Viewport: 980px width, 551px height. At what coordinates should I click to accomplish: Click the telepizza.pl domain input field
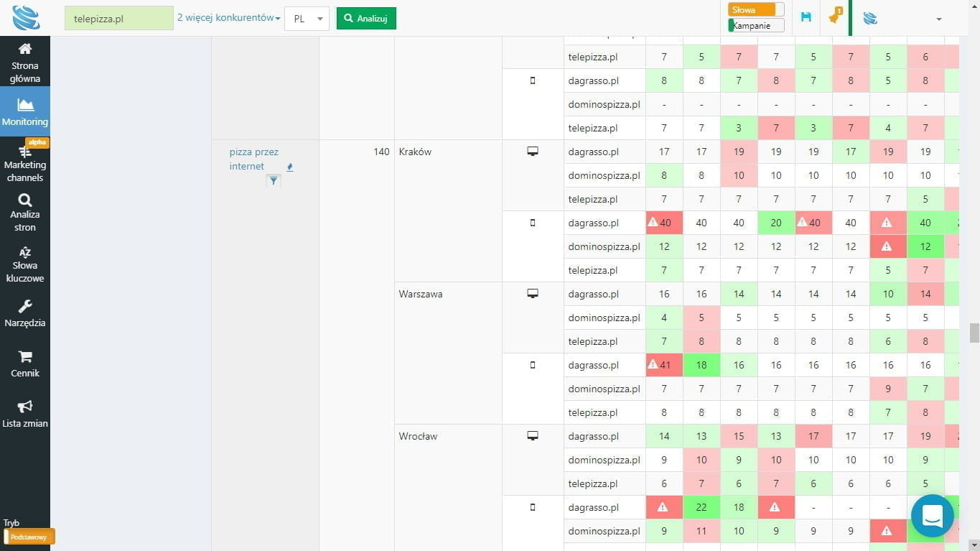point(119,19)
